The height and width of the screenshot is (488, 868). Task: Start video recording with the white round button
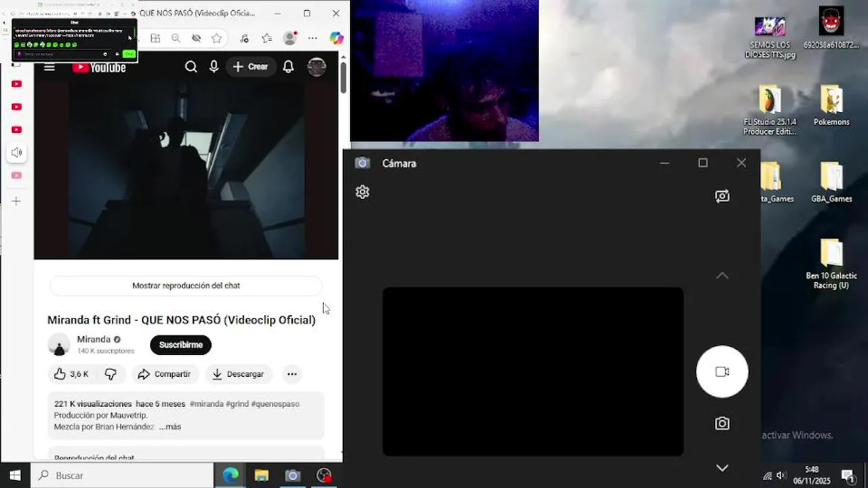pos(722,371)
